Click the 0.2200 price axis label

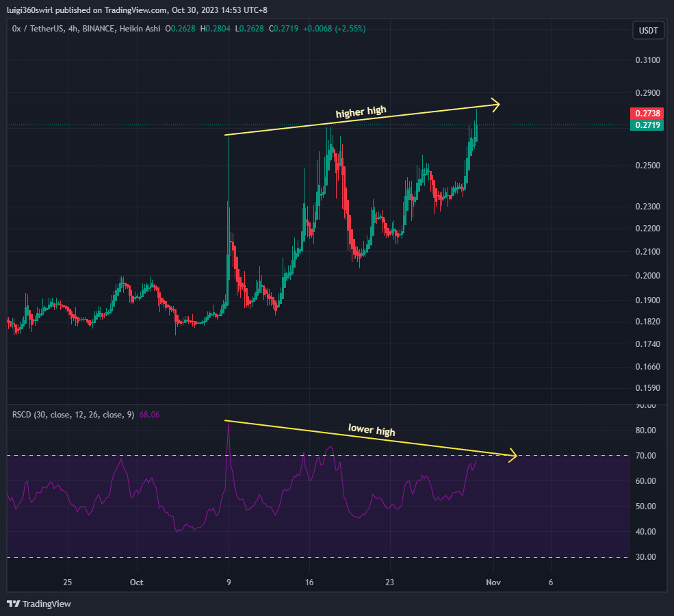pos(648,228)
